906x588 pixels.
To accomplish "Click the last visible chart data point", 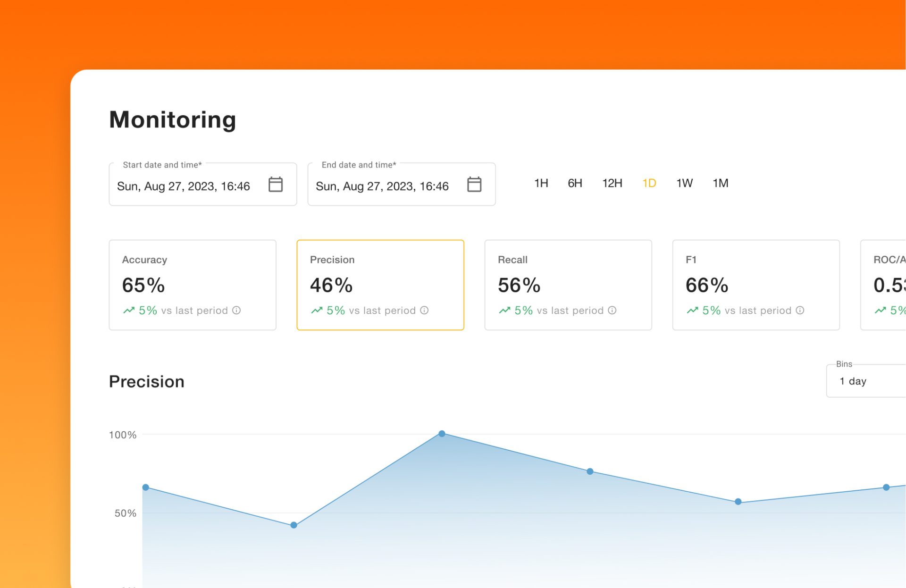I will click(886, 487).
